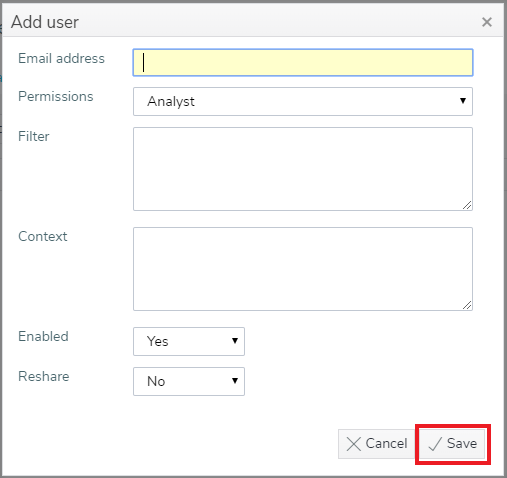Focus the Email address input field

coord(303,63)
